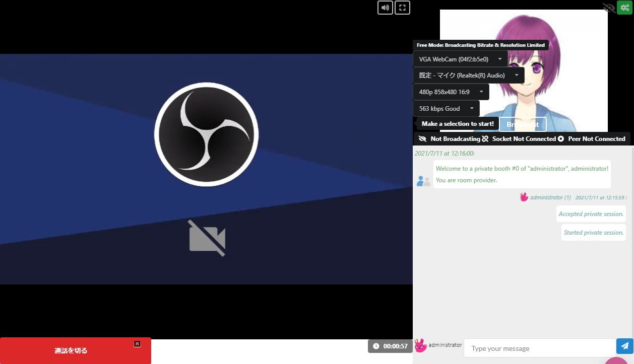Open the Realtek Audio microphone dropdown
The image size is (634, 364).
469,76
